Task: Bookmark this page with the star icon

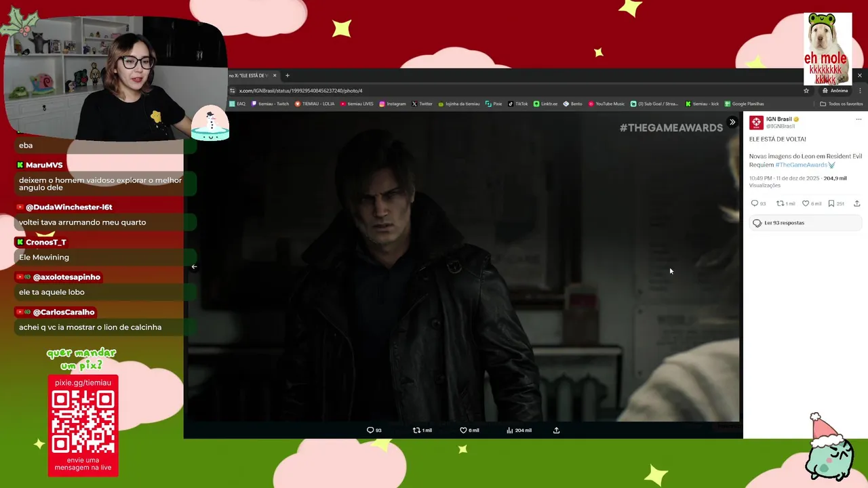Action: [x=806, y=90]
